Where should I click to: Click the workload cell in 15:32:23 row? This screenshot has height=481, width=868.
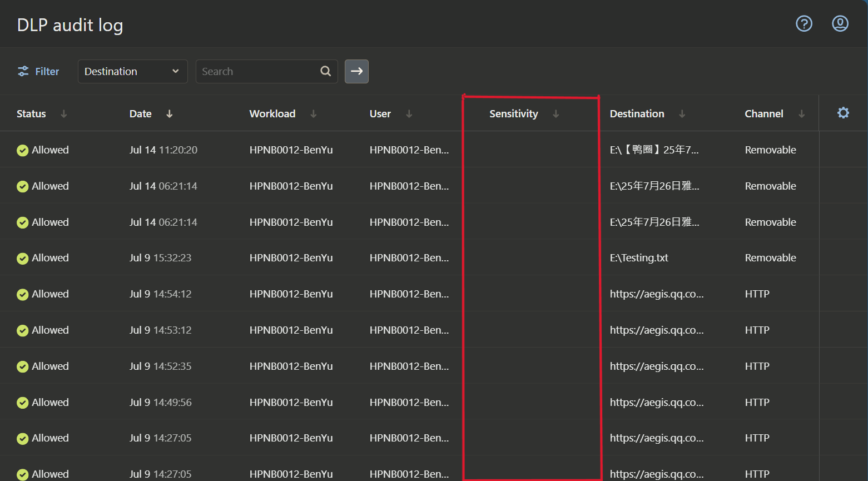pos(291,258)
